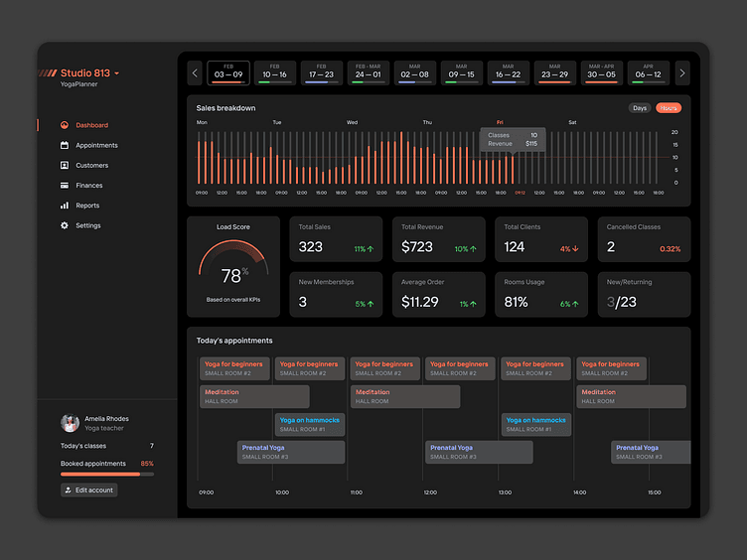This screenshot has height=560, width=747.
Task: Go to previous weeks with left chevron
Action: coord(195,72)
